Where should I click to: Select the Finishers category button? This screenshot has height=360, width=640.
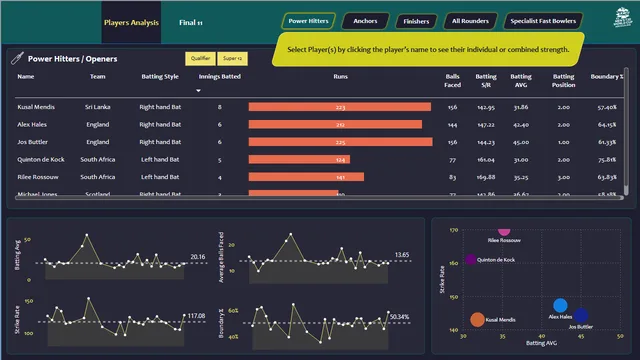tap(416, 21)
